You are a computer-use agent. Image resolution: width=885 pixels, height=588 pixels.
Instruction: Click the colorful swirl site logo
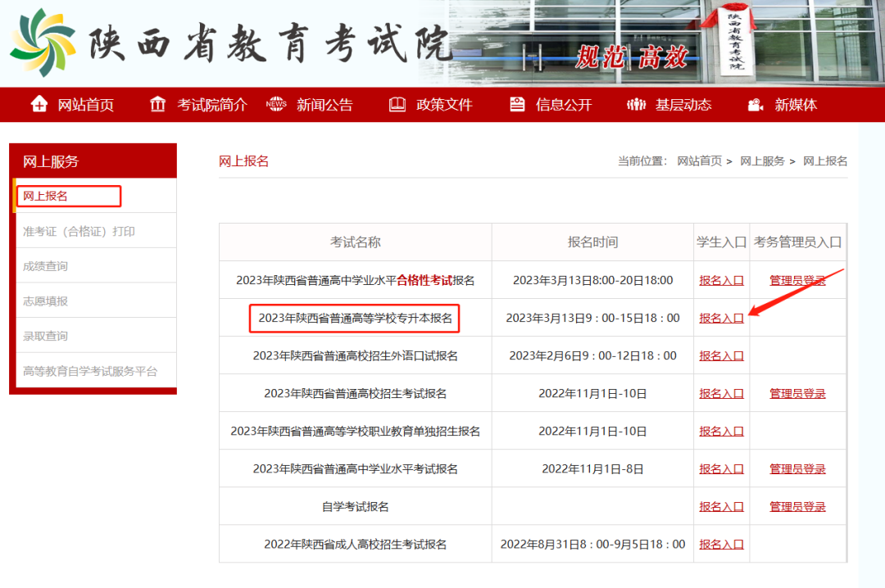click(43, 43)
